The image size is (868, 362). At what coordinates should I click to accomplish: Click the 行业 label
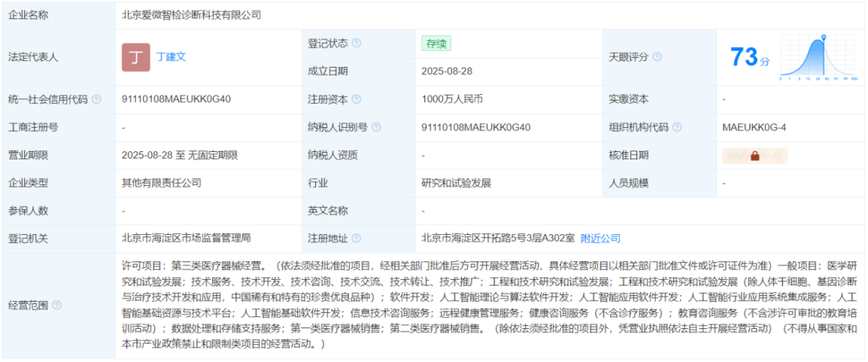click(317, 183)
